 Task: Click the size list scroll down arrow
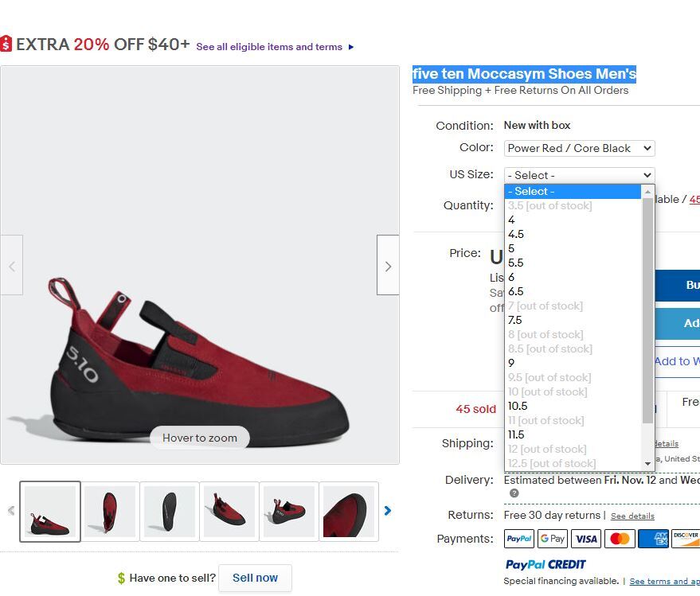click(x=647, y=464)
